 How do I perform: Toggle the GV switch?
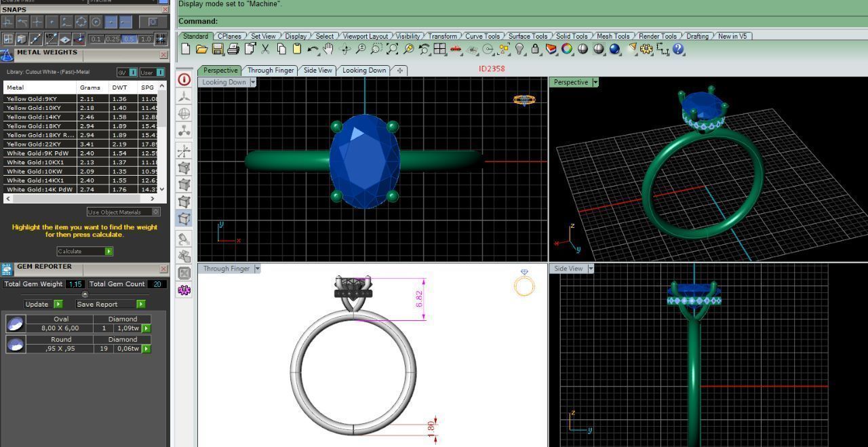click(x=127, y=72)
